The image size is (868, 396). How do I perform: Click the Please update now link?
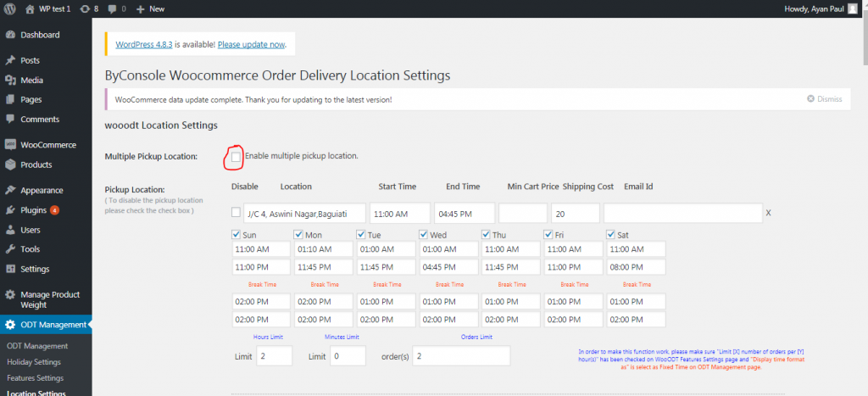(251, 44)
